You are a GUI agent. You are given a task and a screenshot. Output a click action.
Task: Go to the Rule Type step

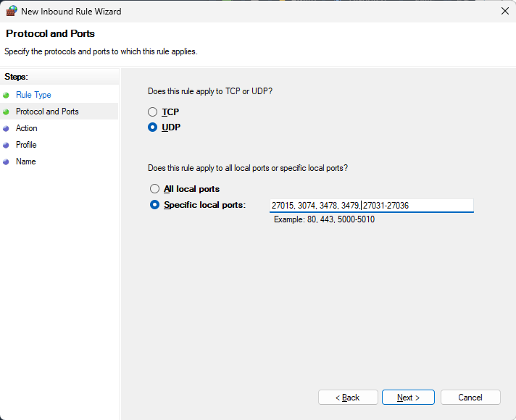[x=33, y=95]
